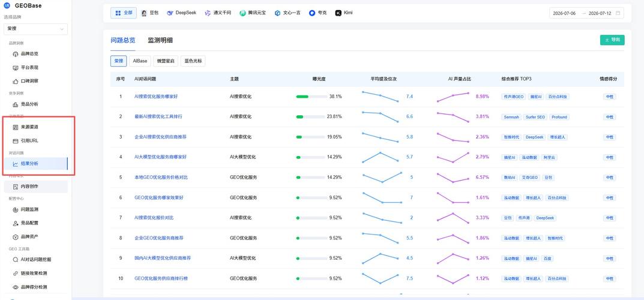Screen dimensions: 644x300
Task: Open 来源渠道 via its sidebar icon
Action: pyautogui.click(x=16, y=127)
